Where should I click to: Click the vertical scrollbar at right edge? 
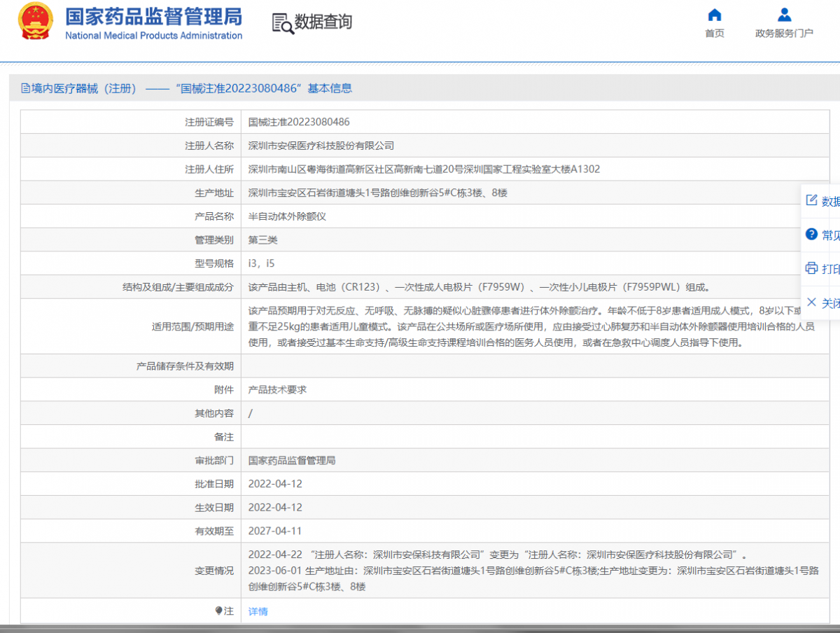837,315
